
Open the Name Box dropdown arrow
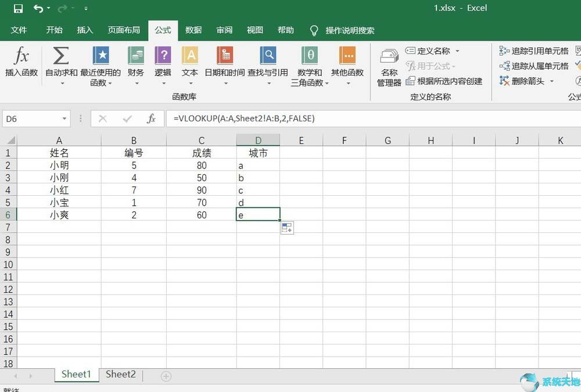pos(64,119)
